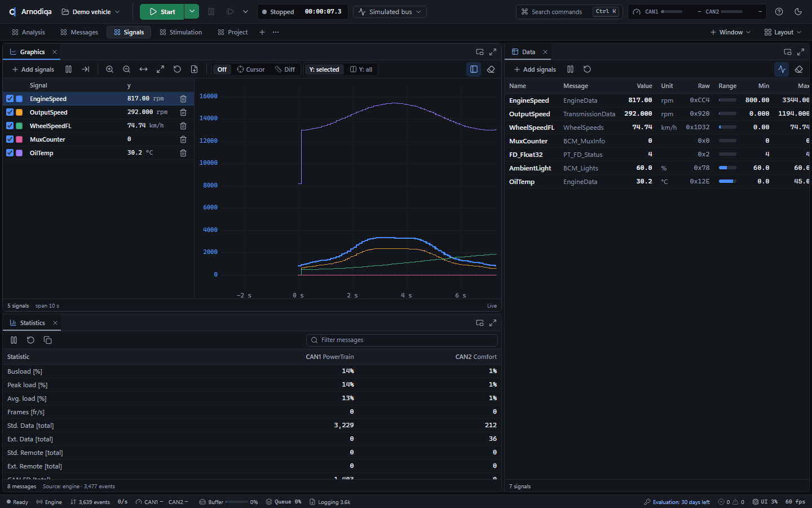Zoom out on the Graphics chart

(x=127, y=69)
